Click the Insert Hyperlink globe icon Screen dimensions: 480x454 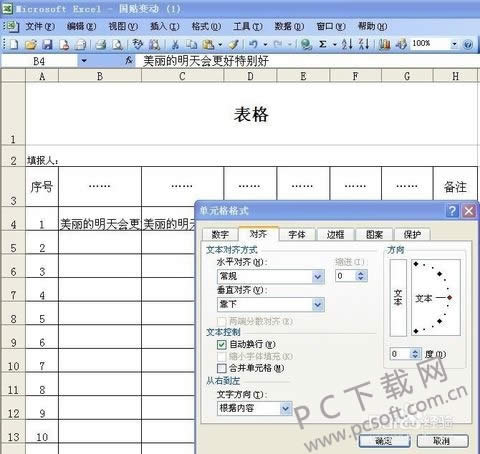(x=306, y=44)
